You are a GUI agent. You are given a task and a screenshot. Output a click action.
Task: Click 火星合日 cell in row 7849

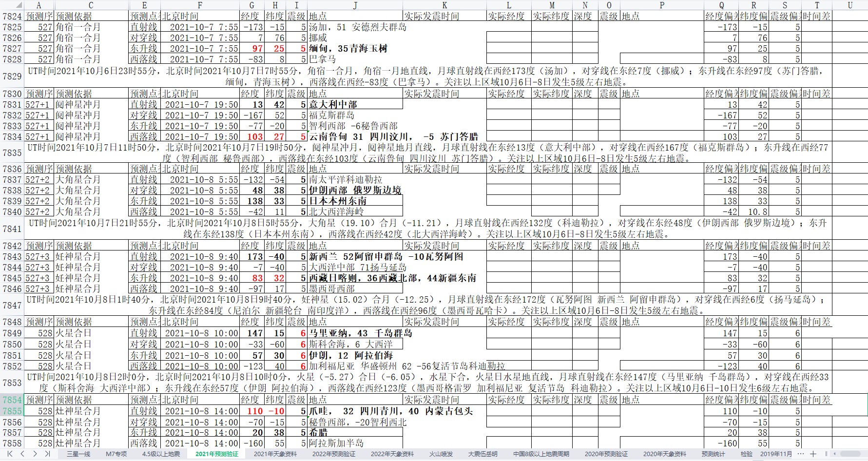click(91, 333)
